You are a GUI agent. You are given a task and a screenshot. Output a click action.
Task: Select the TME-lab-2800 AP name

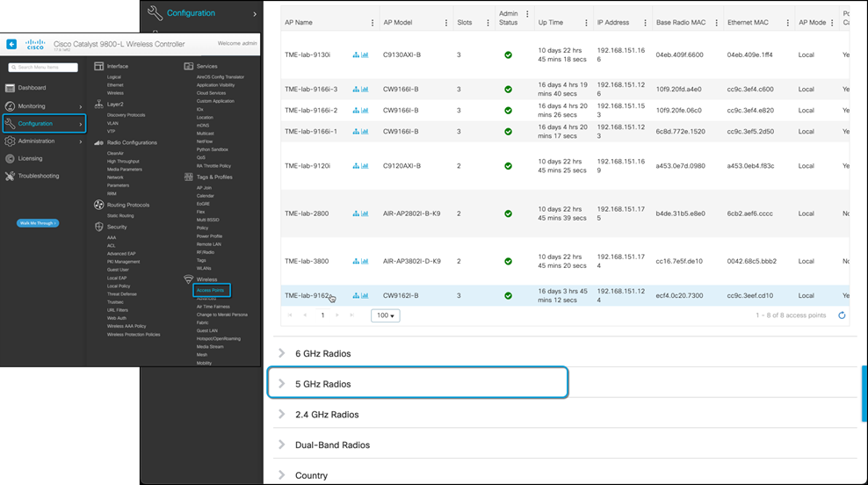click(307, 214)
